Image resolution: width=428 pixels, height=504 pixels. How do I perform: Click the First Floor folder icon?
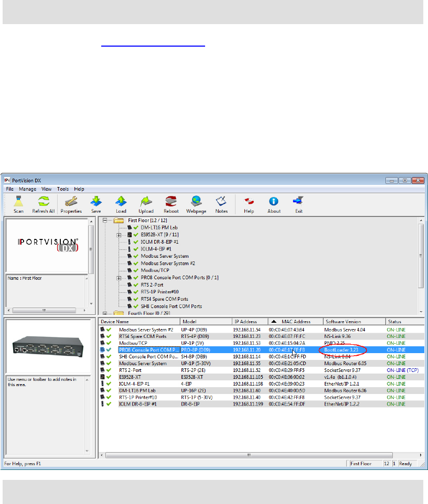(x=119, y=221)
